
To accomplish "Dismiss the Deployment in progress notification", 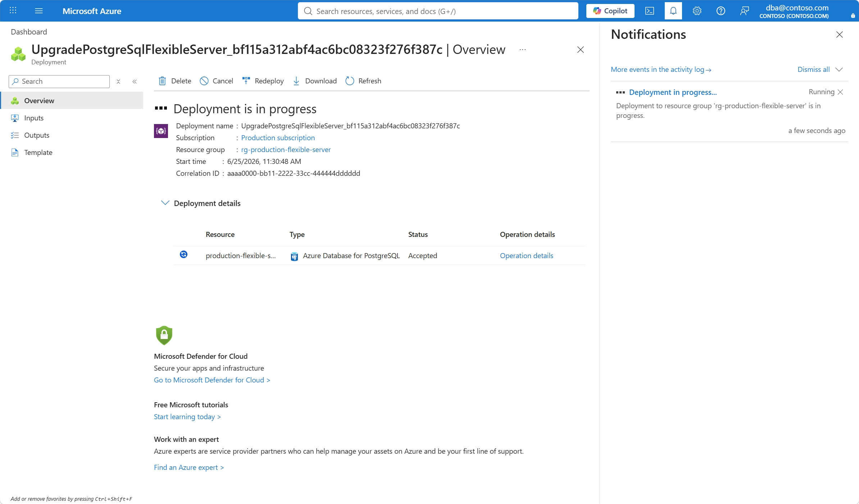I will (840, 92).
